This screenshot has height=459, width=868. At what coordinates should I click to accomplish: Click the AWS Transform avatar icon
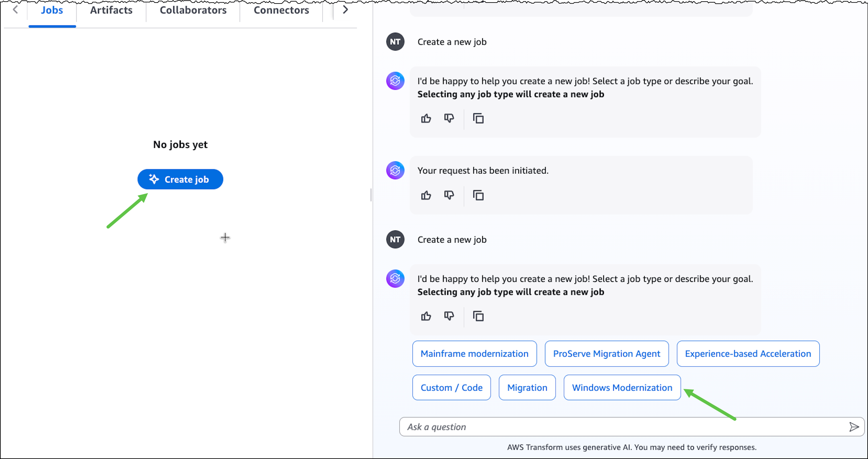[395, 81]
